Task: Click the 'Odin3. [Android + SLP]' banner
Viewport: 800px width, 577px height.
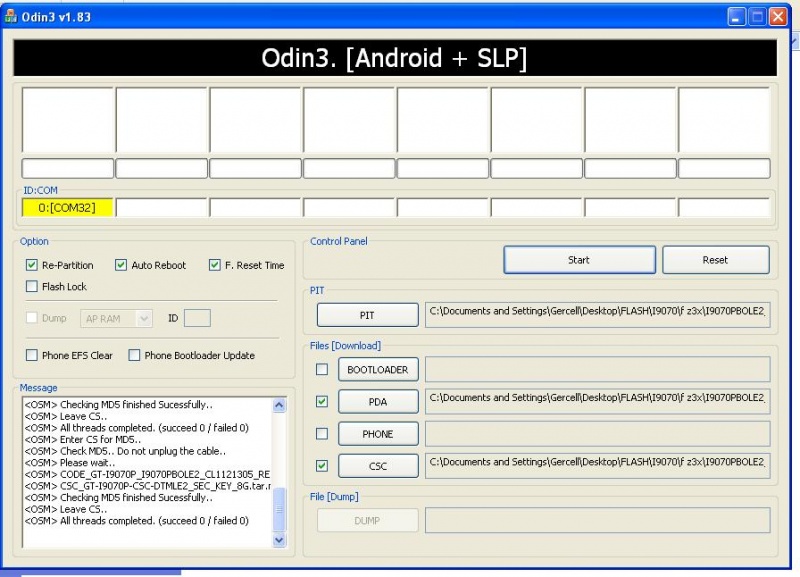Action: tap(395, 58)
